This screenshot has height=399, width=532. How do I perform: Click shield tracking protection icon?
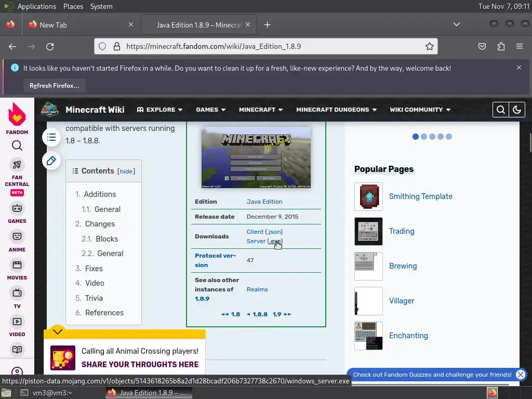pyautogui.click(x=102, y=46)
